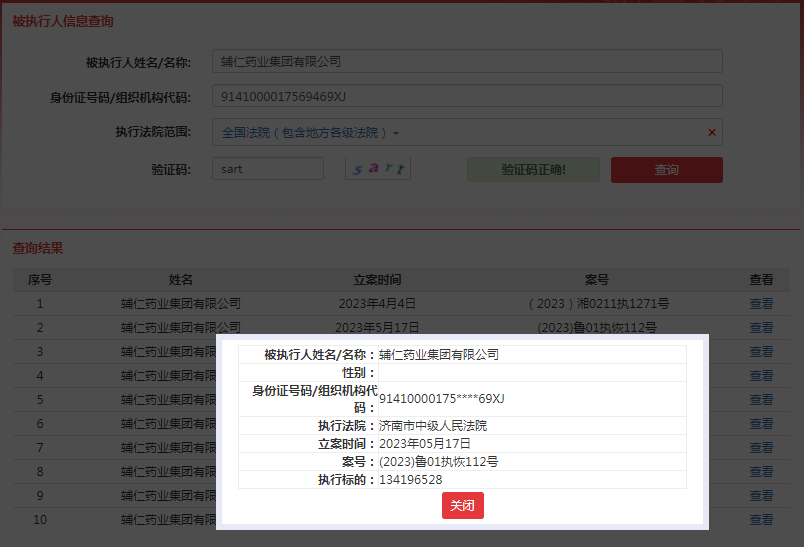Open the 全国法院 court scope dropdown
The image size is (804, 547).
tap(467, 132)
